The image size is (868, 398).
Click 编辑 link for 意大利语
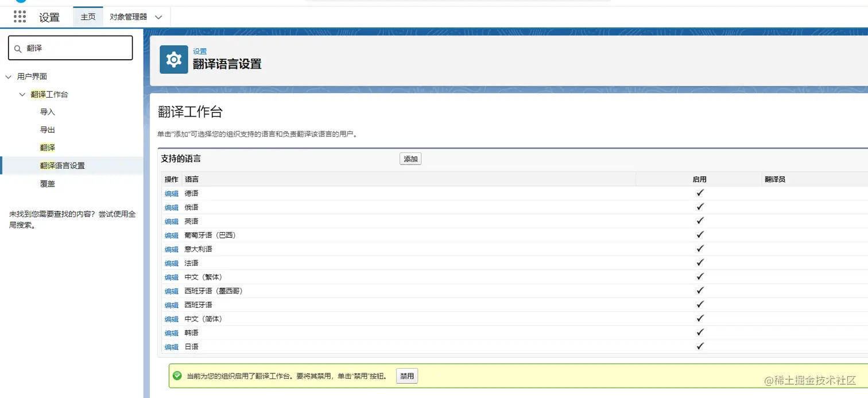(x=172, y=249)
